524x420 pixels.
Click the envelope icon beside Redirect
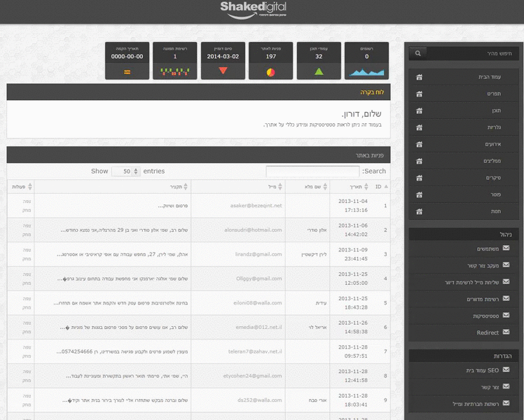[506, 332]
